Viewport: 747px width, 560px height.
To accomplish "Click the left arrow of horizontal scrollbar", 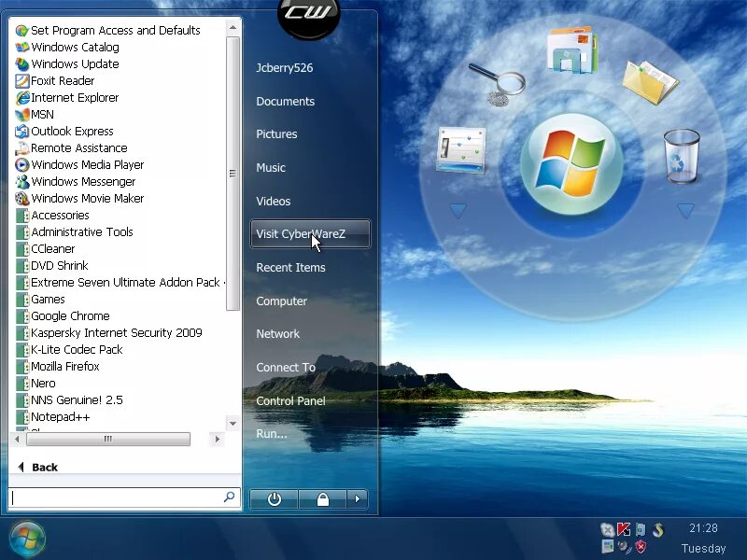I will click(x=17, y=439).
